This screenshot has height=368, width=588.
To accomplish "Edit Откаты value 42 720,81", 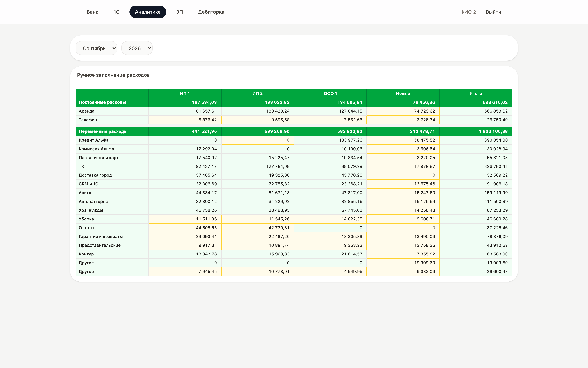I will click(258, 228).
